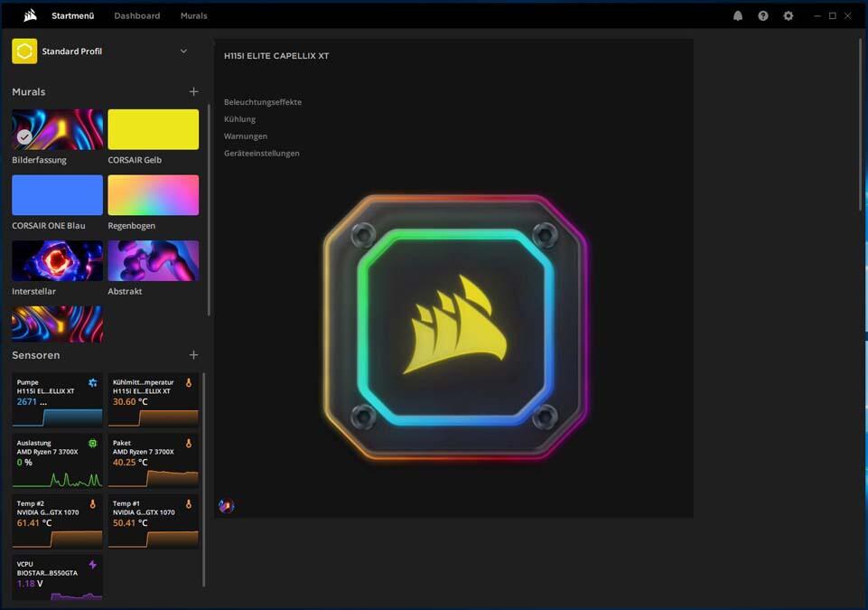Screen dimensions: 868x610
Task: Click the VCPU value 1.18 V
Action: point(30,584)
